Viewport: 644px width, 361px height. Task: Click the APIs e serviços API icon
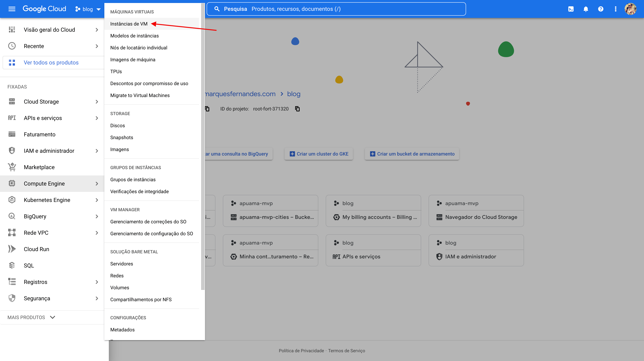(x=12, y=118)
